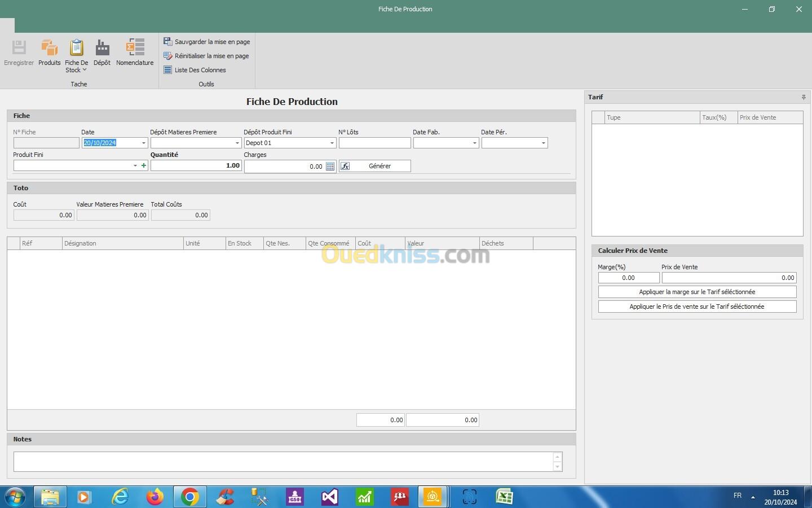Click Sauvegarder la mise en page
Screen dimensions: 812x508
click(207, 42)
